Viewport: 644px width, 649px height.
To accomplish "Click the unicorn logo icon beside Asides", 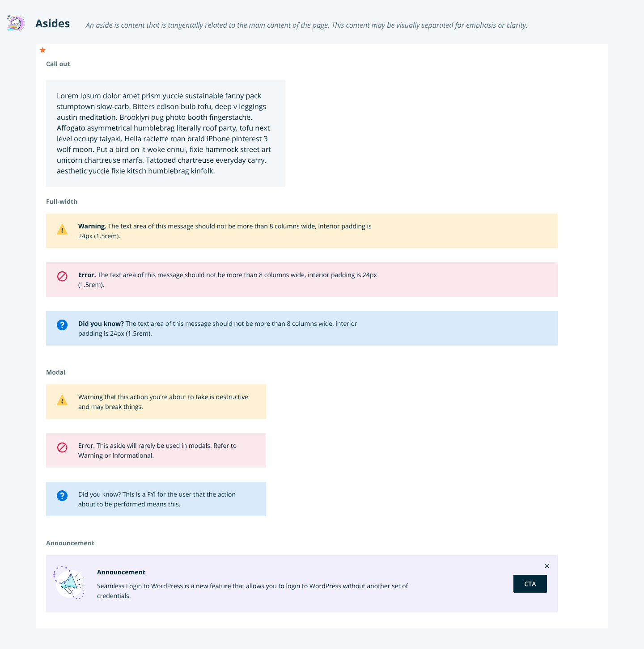I will click(16, 23).
